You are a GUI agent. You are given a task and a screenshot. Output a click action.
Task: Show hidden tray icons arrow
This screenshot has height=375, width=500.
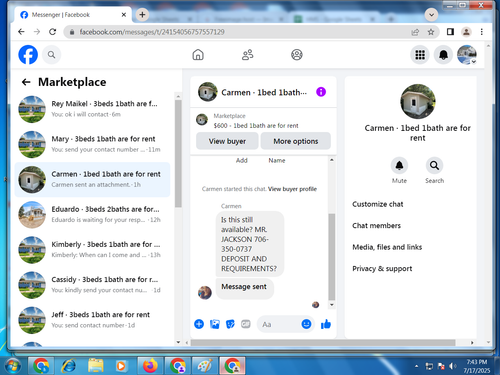[417, 366]
